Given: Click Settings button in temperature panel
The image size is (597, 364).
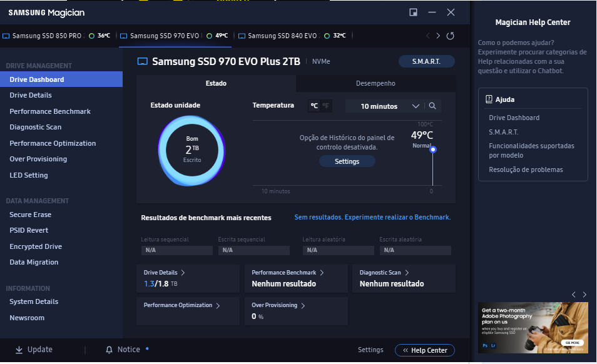Looking at the screenshot, I should point(347,161).
